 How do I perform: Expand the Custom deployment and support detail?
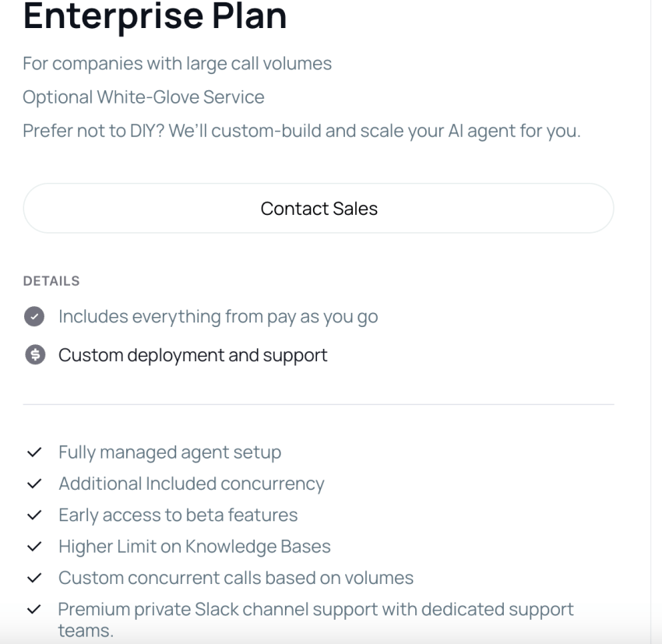click(193, 355)
